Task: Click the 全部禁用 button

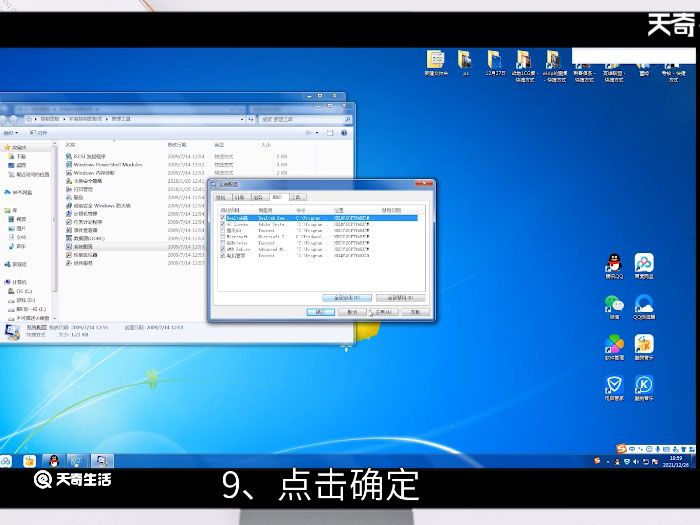Action: click(400, 298)
